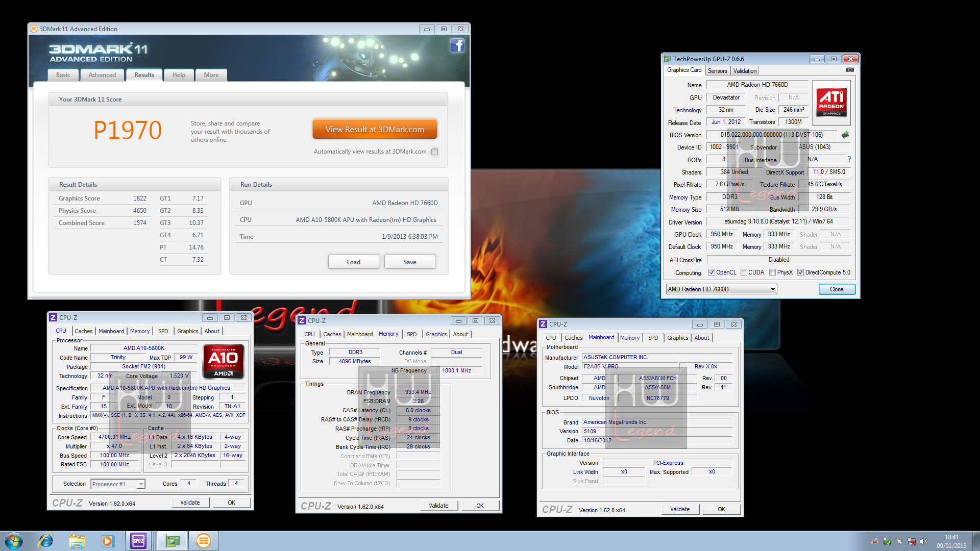Open the Advanced tab in 3DMark
This screenshot has height=551, width=980.
pyautogui.click(x=102, y=75)
